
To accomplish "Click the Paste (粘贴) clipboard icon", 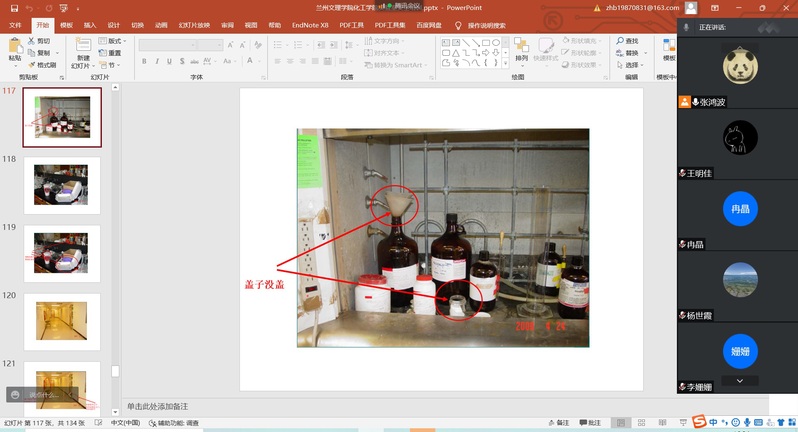I will 15,47.
